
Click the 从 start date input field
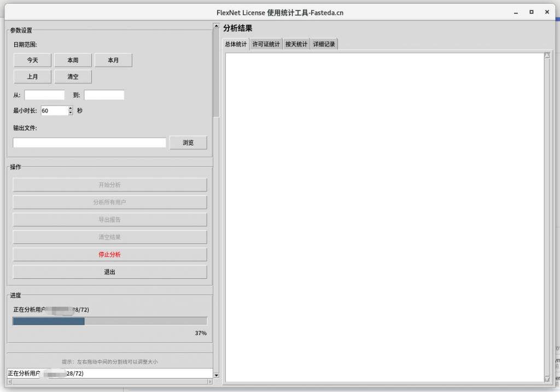coord(44,95)
